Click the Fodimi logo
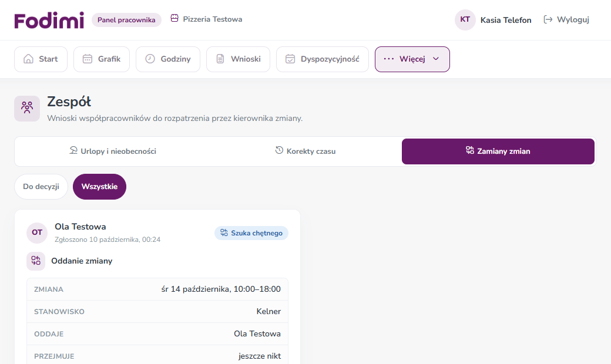611x364 pixels. click(49, 20)
